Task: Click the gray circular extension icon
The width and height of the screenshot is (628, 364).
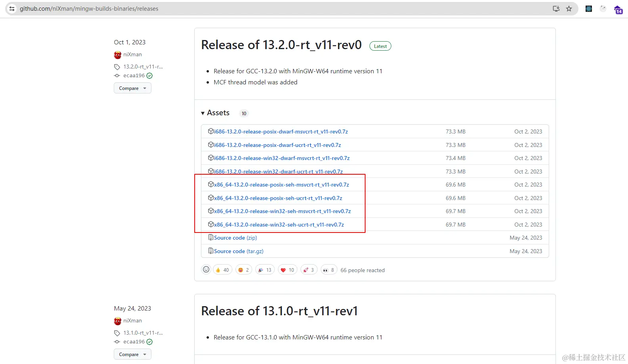Action: (603, 9)
